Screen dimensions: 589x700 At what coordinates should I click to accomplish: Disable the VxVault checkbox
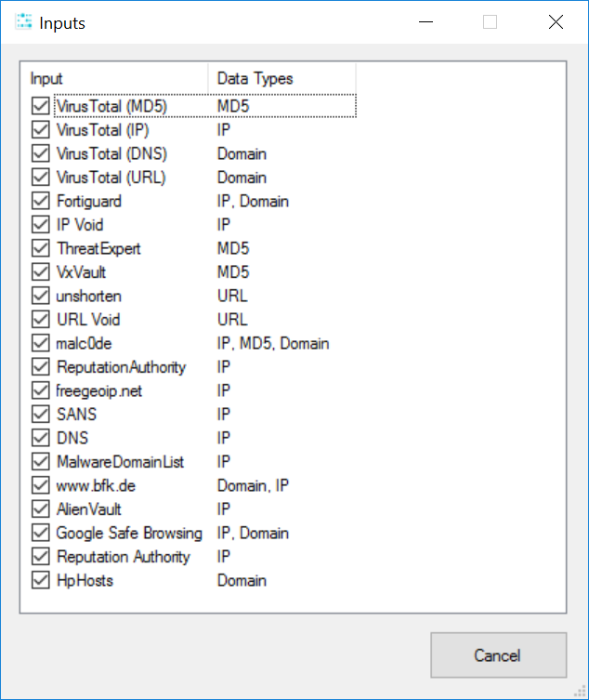(x=41, y=271)
